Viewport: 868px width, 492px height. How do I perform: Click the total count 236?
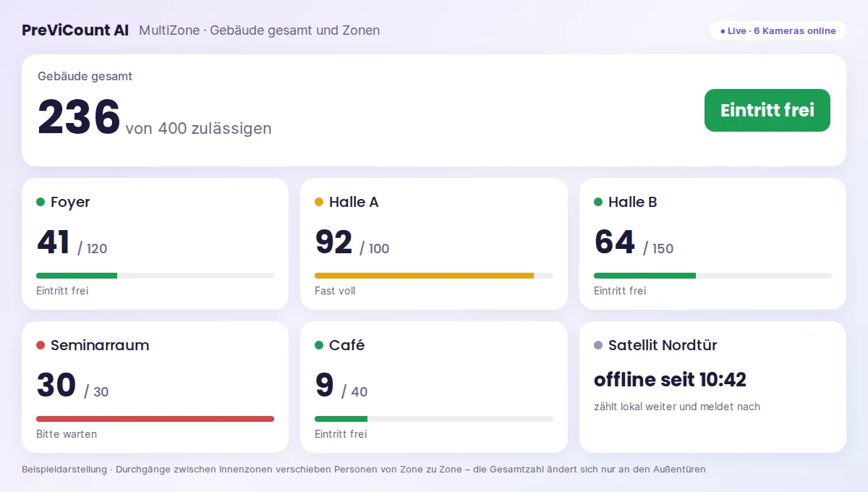(79, 116)
